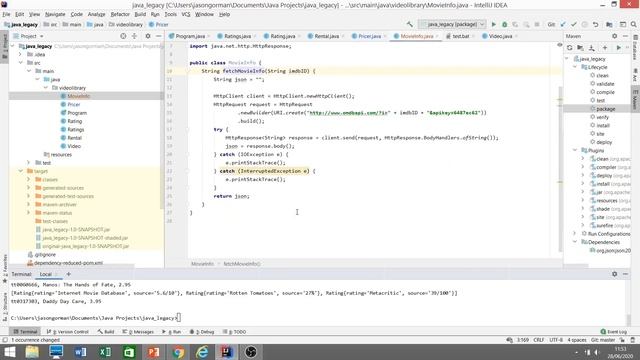Open the Analyze menu

point(96,14)
